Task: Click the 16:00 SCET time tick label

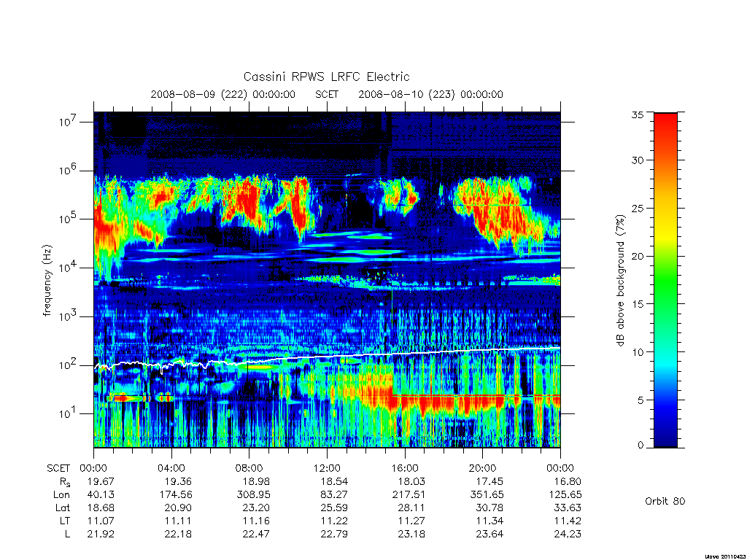Action: point(405,468)
